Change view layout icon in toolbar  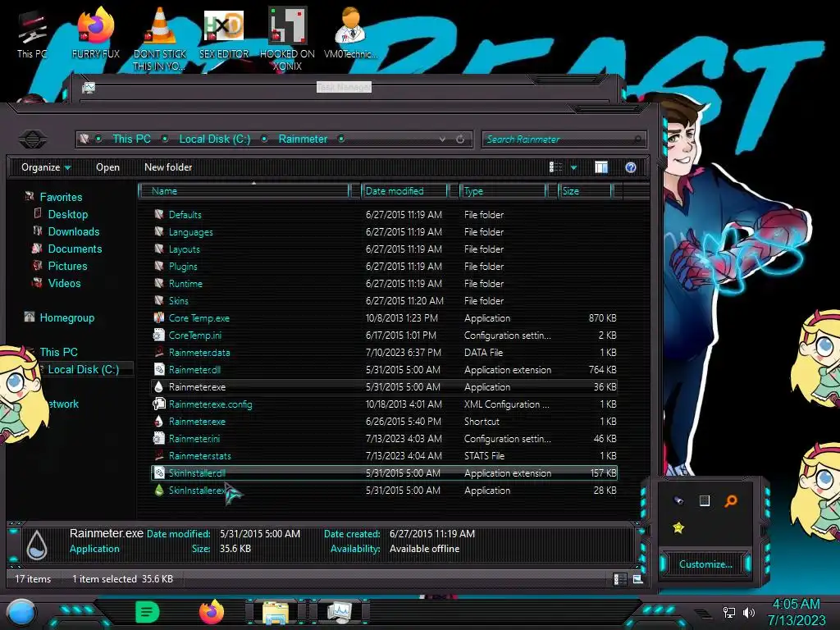555,167
